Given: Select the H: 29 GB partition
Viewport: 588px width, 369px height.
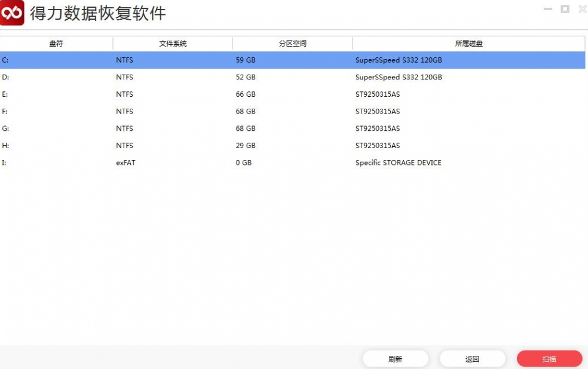Looking at the screenshot, I should point(239,145).
